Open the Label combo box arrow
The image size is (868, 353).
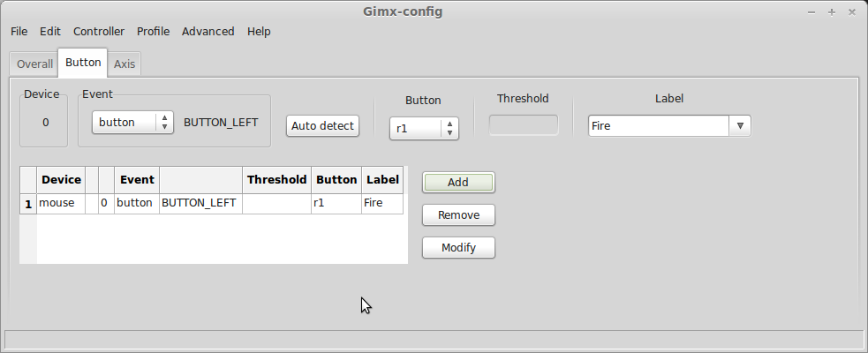(740, 126)
